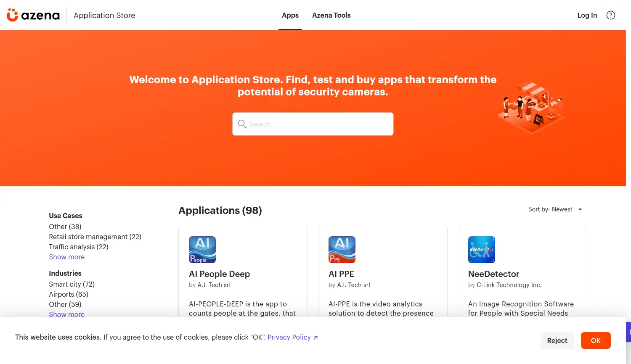Click the storefront illustration in the banner
The width and height of the screenshot is (631, 364).
(532, 108)
